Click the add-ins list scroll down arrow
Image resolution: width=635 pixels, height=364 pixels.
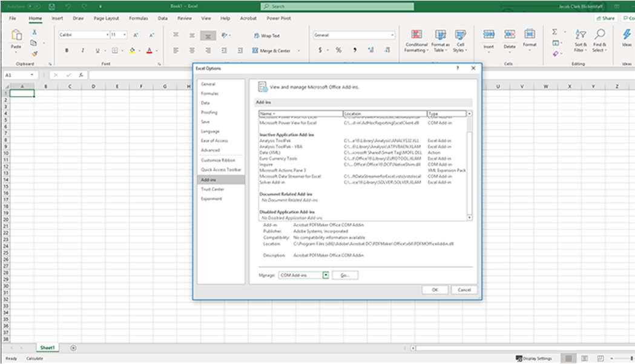(469, 218)
